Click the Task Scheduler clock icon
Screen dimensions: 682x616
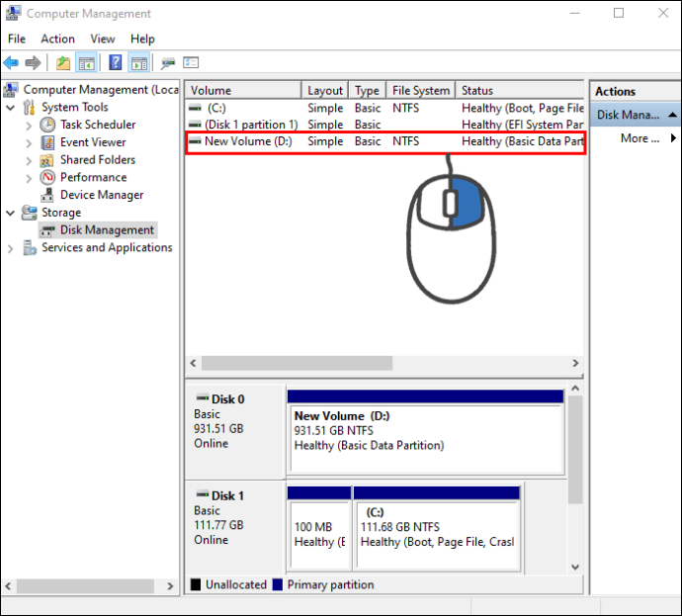(x=47, y=125)
